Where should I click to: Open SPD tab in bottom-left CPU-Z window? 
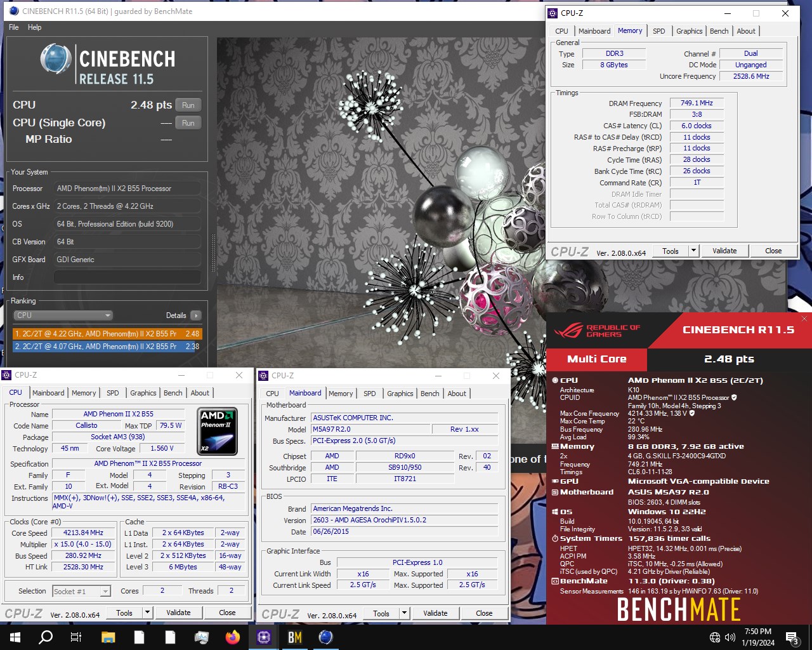[x=113, y=393]
